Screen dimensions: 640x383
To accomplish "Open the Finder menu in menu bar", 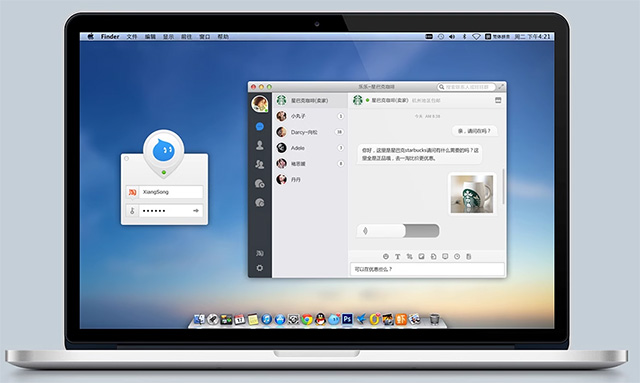I will click(110, 36).
